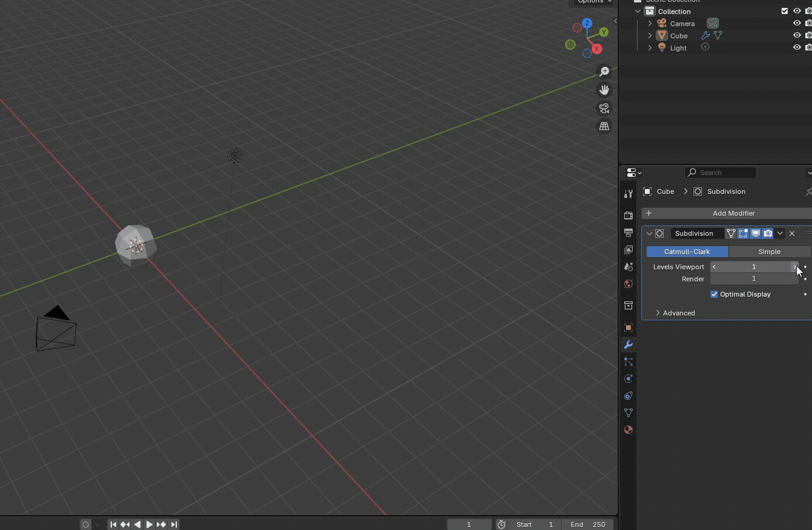Open the Properties editor type dropdown
The width and height of the screenshot is (812, 530).
(634, 173)
